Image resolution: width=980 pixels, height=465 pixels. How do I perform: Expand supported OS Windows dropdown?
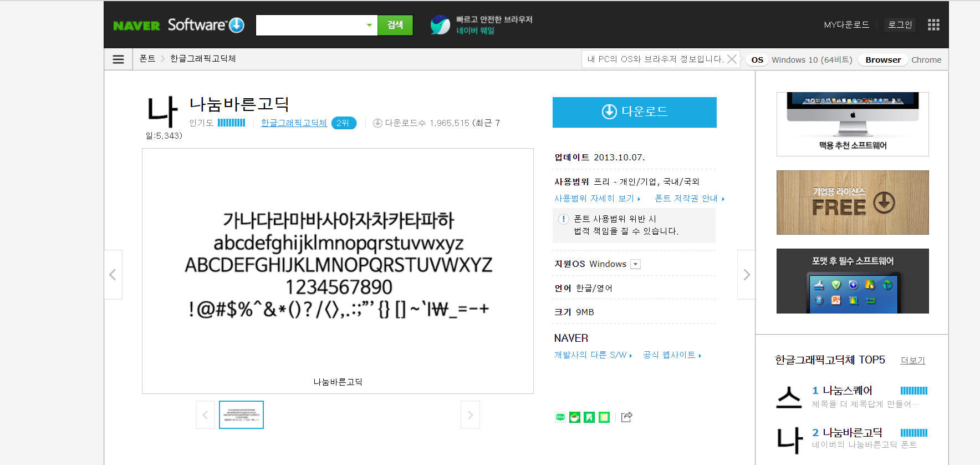(x=636, y=264)
